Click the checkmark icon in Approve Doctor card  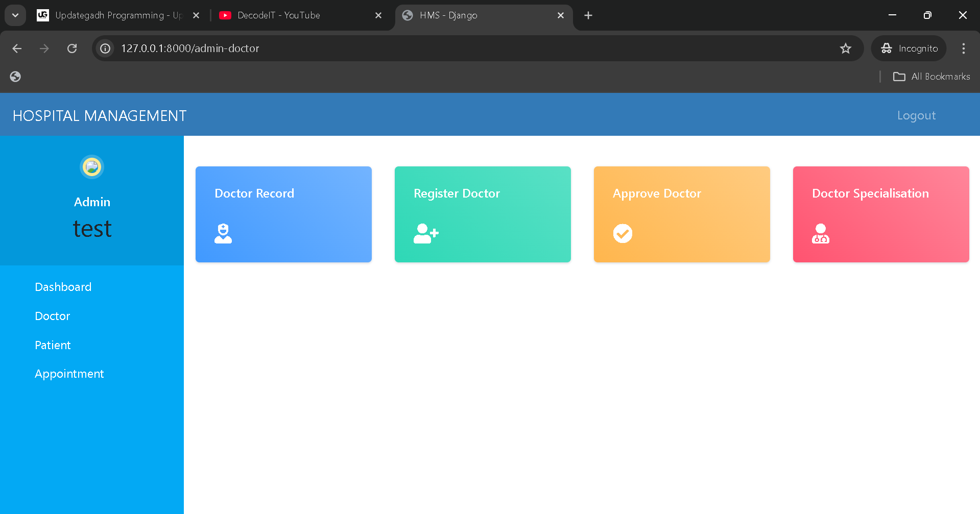click(623, 233)
